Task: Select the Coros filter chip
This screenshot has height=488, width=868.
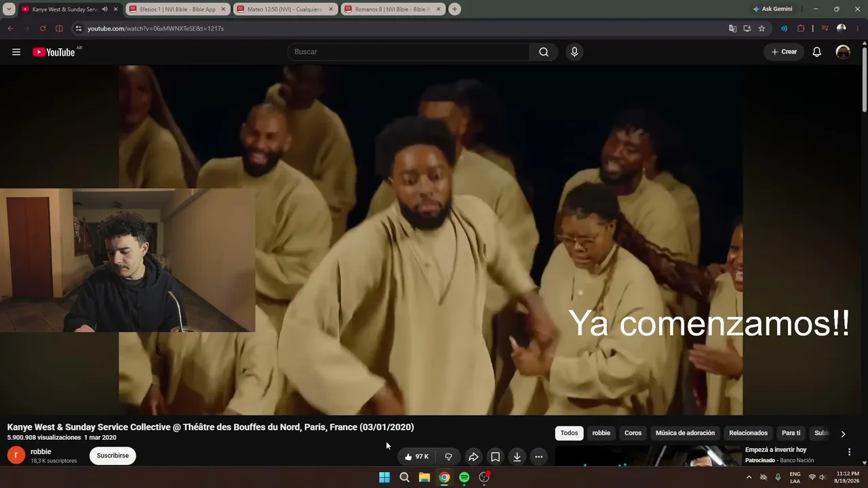Action: tap(633, 433)
